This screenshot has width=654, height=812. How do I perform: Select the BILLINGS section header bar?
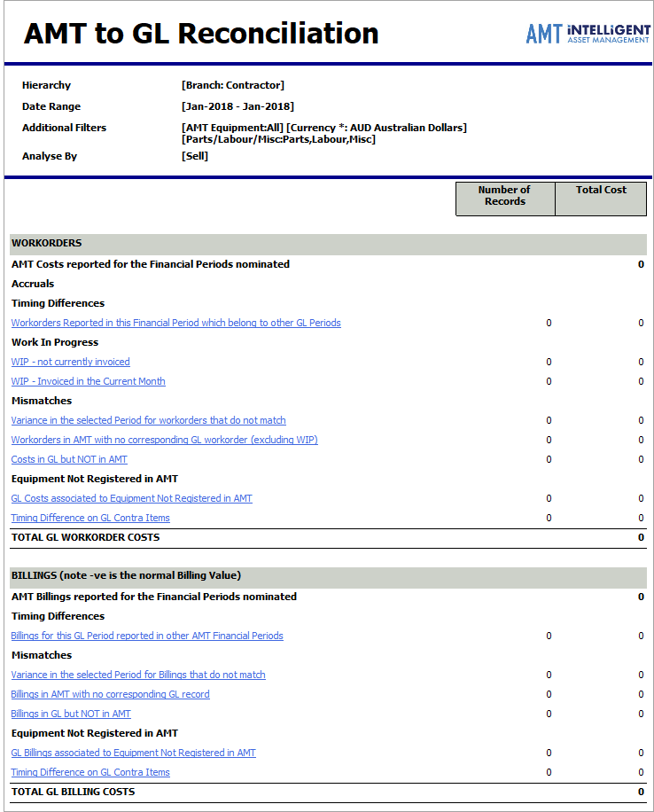[328, 576]
